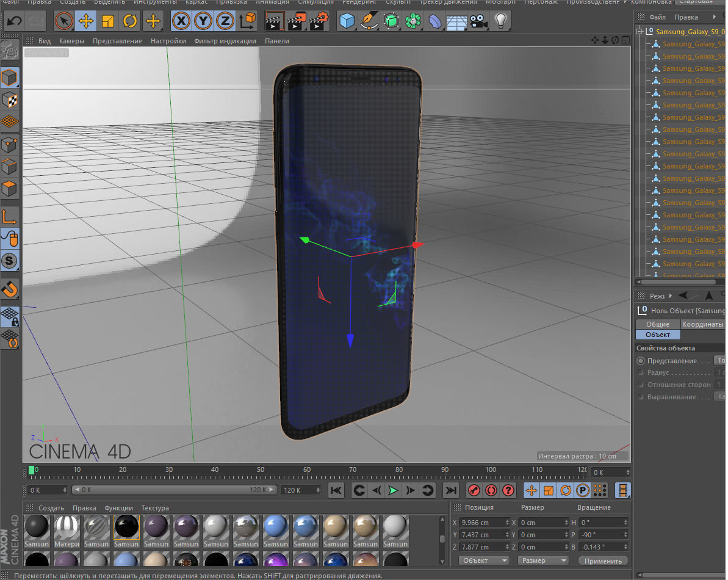Open the Файл menu in Object Manager
This screenshot has height=580, width=728.
657,17
